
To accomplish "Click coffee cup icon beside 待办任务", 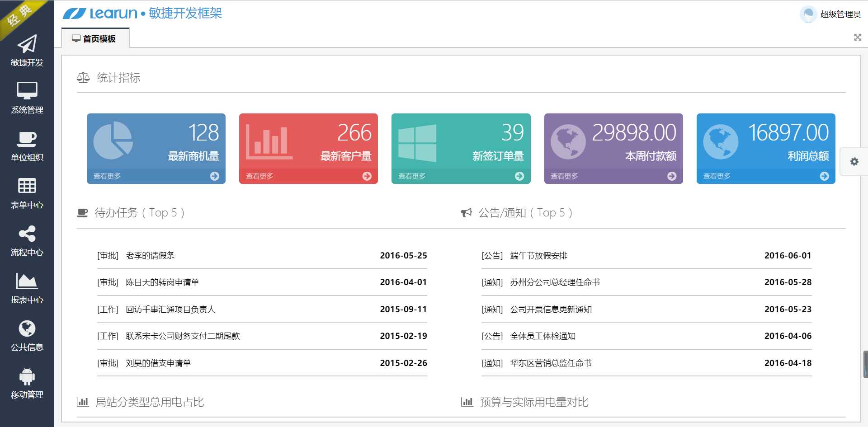I will click(82, 213).
